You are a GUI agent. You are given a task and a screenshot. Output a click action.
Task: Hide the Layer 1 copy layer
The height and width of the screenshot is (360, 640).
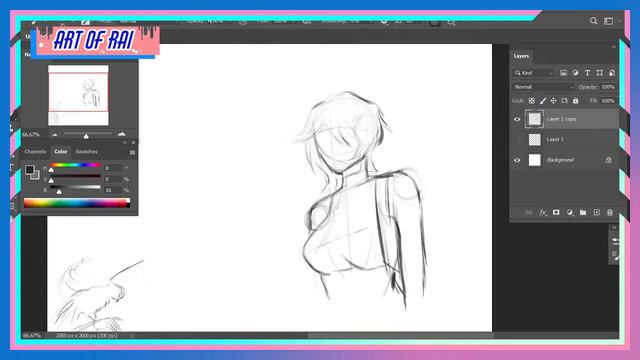pos(517,119)
